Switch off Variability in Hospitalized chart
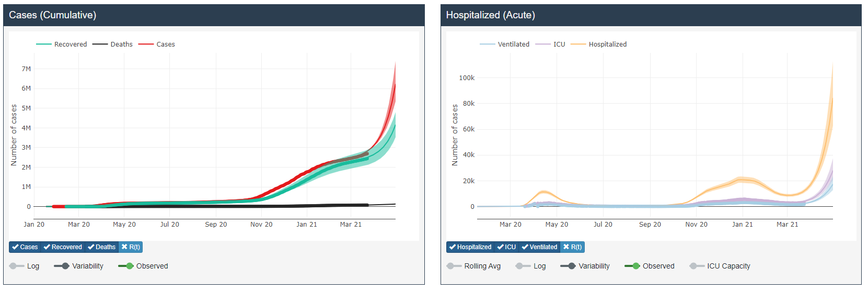This screenshot has height=290, width=868. click(568, 266)
